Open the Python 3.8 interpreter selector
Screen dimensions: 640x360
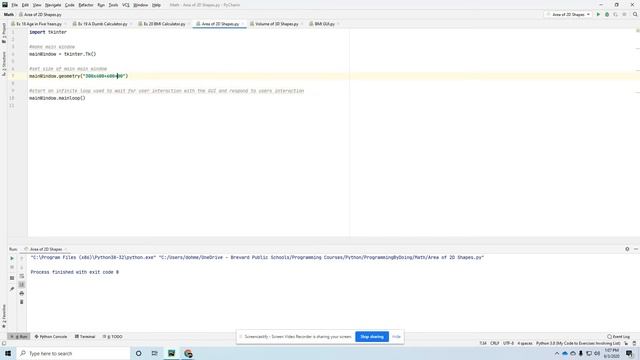tap(578, 343)
